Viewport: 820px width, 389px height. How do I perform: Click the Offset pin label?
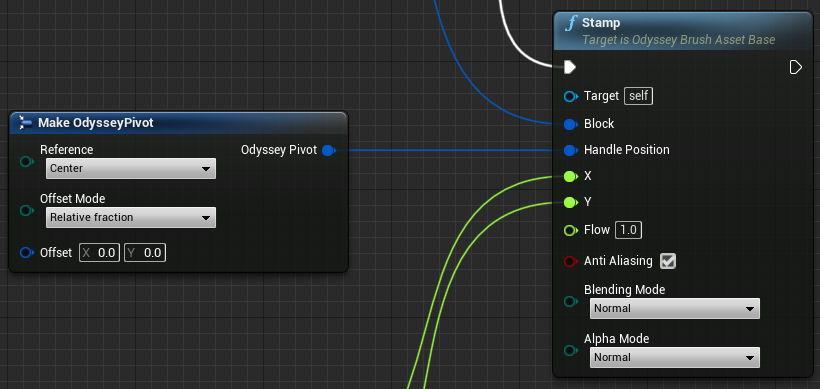click(56, 253)
